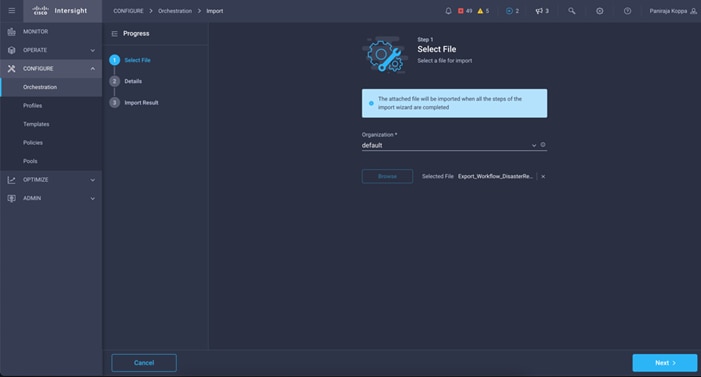
Task: Open the hamburger navigation menu
Action: [x=12, y=10]
